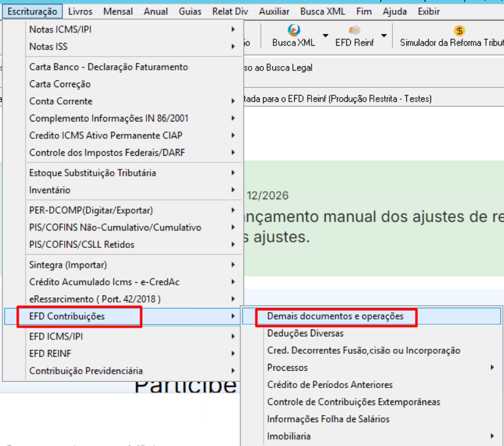Expand the EFD Reinf toolbar dropdown arrow

tap(384, 36)
